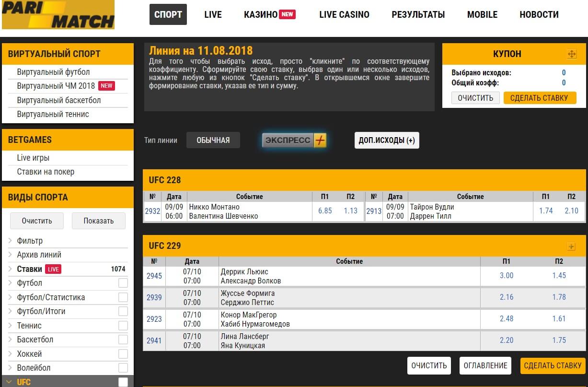Select odds 1.74 on Тайрон Вудли

546,211
